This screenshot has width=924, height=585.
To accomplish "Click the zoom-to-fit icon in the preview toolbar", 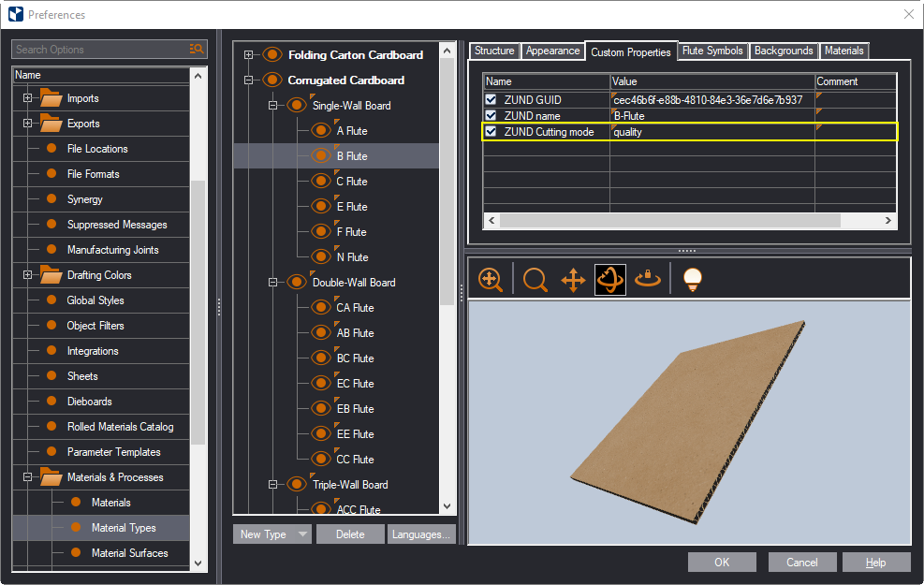I will (x=491, y=279).
